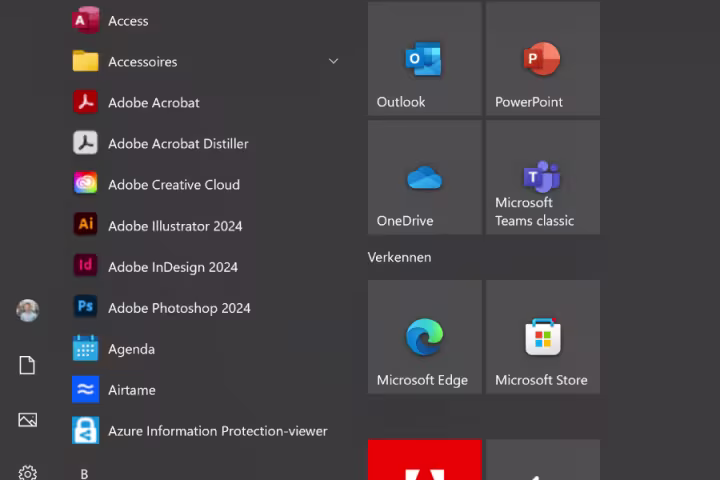Launch Photoshop 2024 from its Ps icon
Image resolution: width=720 pixels, height=480 pixels.
85,306
